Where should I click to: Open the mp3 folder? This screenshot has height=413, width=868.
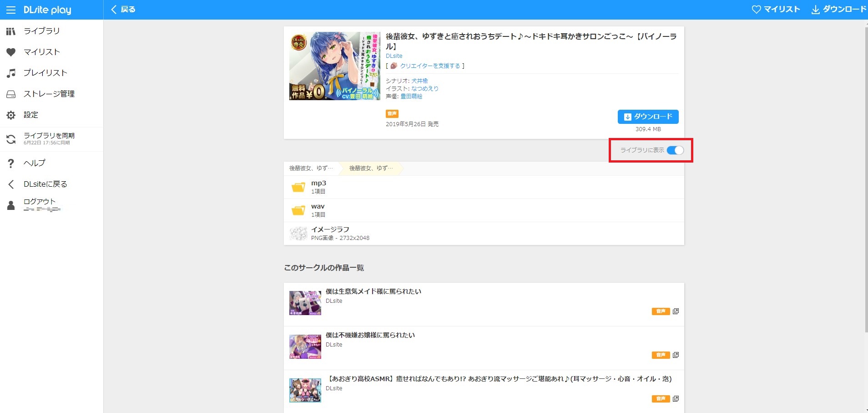coord(484,187)
